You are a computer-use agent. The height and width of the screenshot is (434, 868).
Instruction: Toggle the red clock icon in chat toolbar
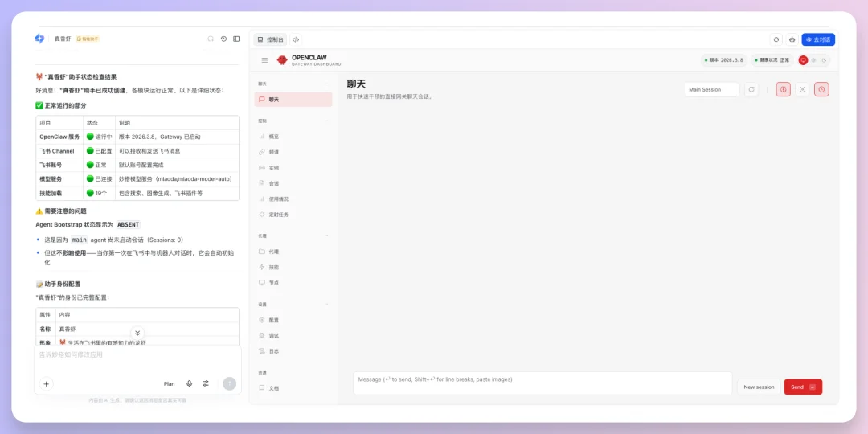pyautogui.click(x=821, y=89)
